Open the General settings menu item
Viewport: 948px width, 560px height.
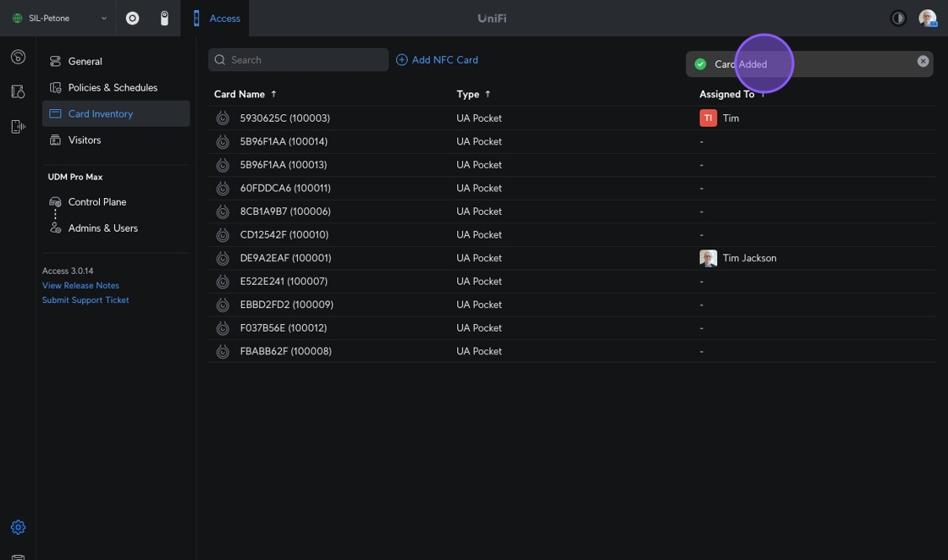[x=85, y=61]
